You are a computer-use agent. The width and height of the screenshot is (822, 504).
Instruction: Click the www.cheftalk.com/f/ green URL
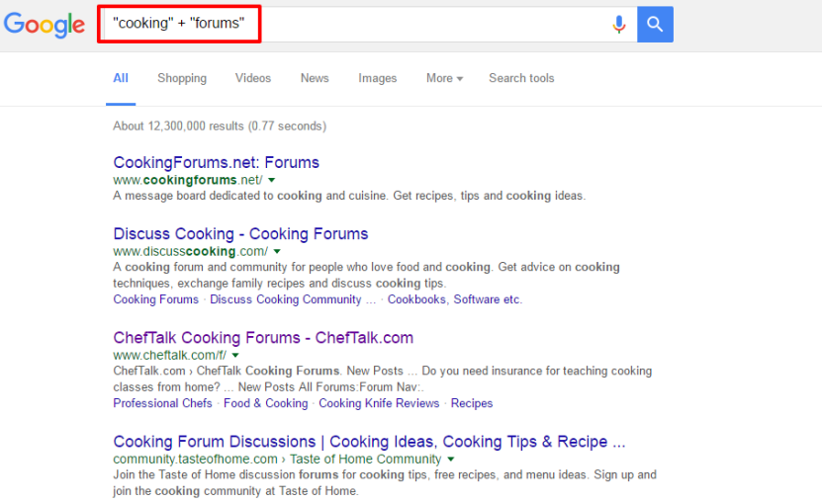170,355
